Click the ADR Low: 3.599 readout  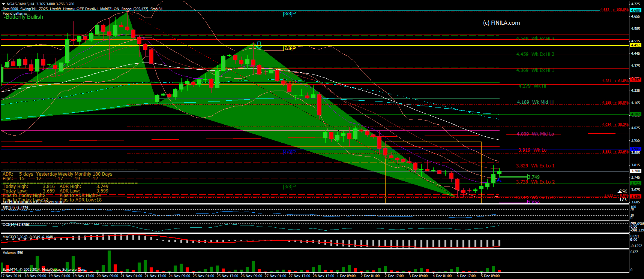(x=84, y=191)
